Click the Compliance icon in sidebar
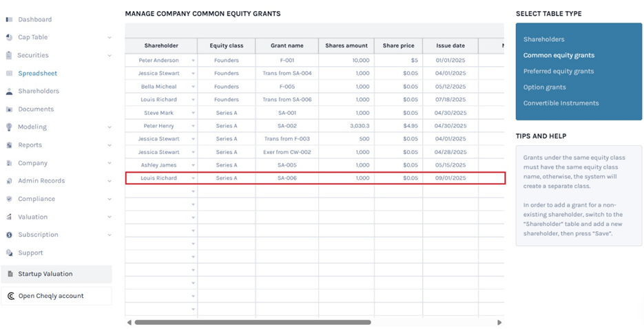644x329 pixels. 9,199
